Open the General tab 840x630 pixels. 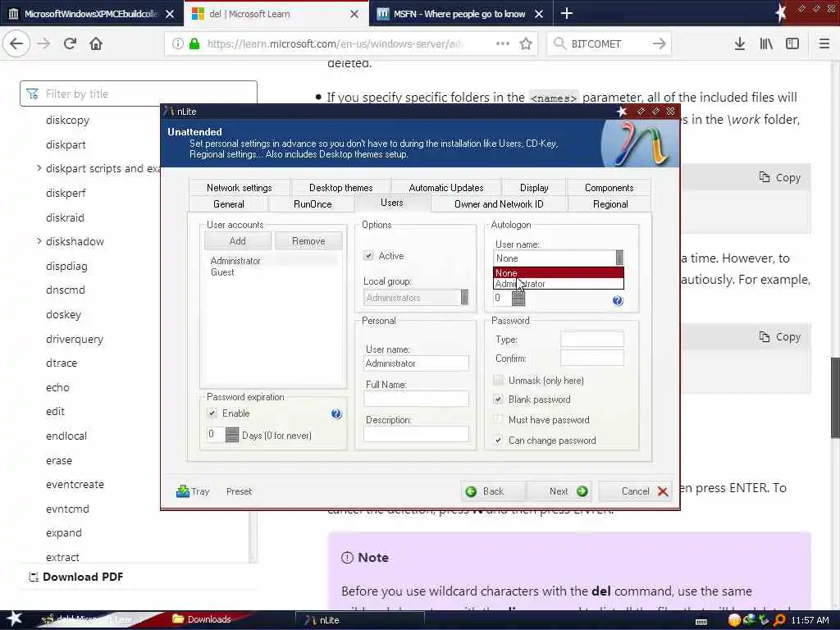click(x=228, y=204)
